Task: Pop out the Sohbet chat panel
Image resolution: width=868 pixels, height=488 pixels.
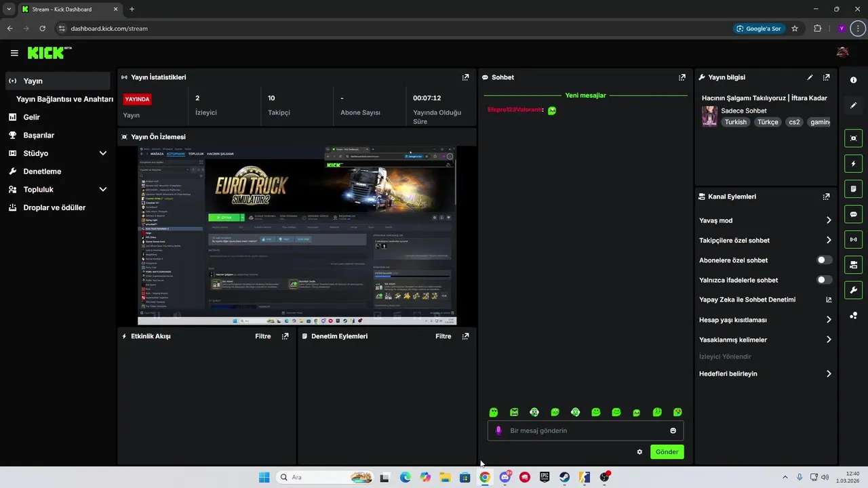Action: (x=682, y=77)
